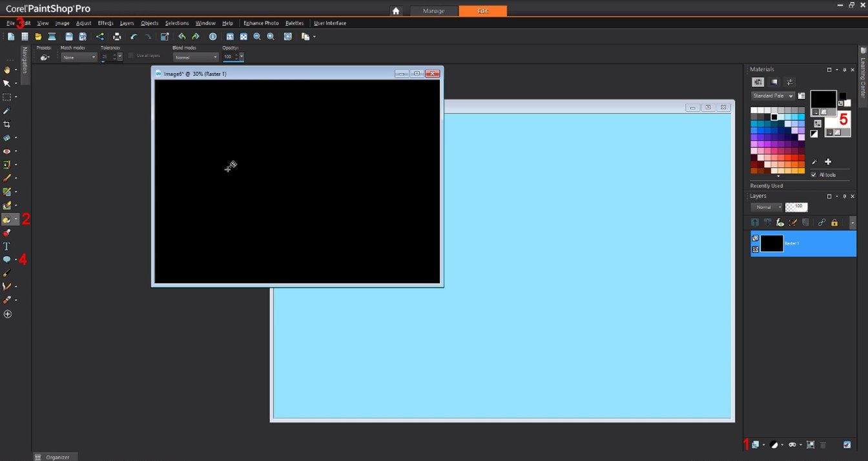This screenshot has width=868, height=461.
Task: Click the Share icon in the toolbar
Action: (x=100, y=37)
